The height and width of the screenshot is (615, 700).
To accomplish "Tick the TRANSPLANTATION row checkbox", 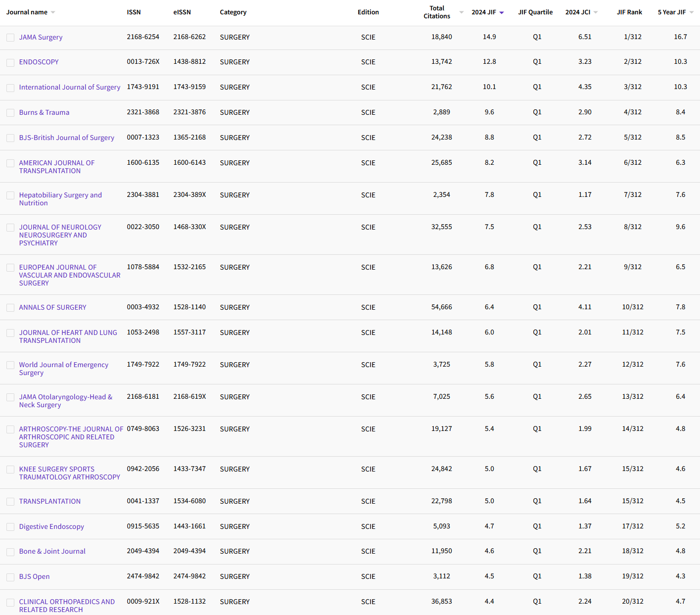I will pos(10,502).
